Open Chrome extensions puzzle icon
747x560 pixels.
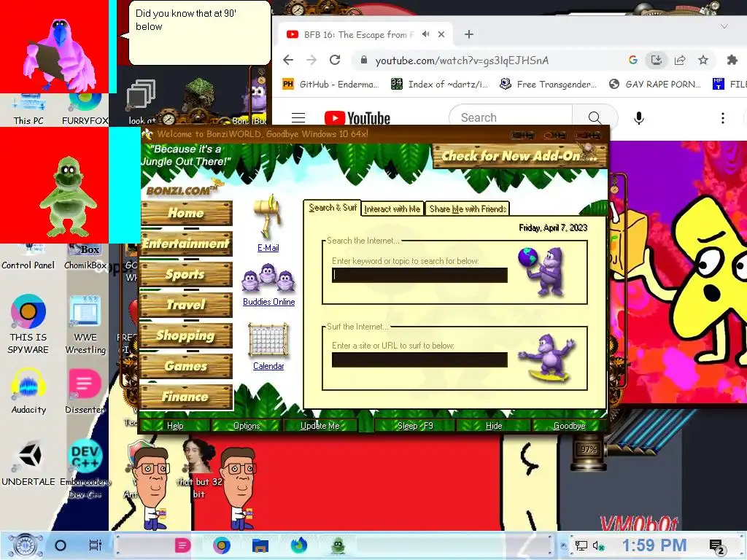pos(732,60)
